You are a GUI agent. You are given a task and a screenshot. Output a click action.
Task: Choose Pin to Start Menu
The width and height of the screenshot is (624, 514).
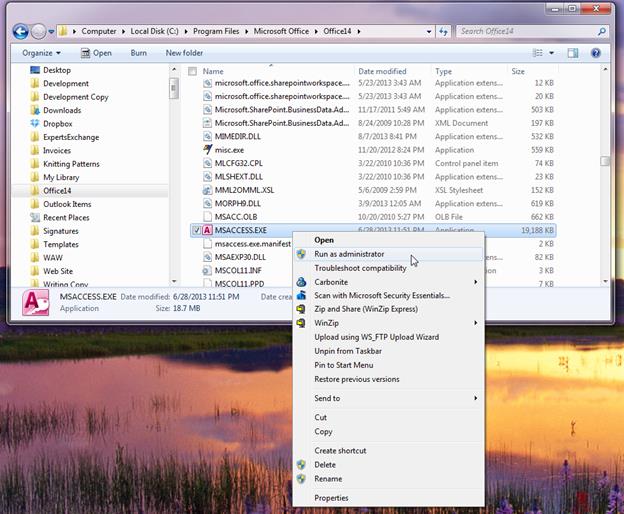click(388, 365)
